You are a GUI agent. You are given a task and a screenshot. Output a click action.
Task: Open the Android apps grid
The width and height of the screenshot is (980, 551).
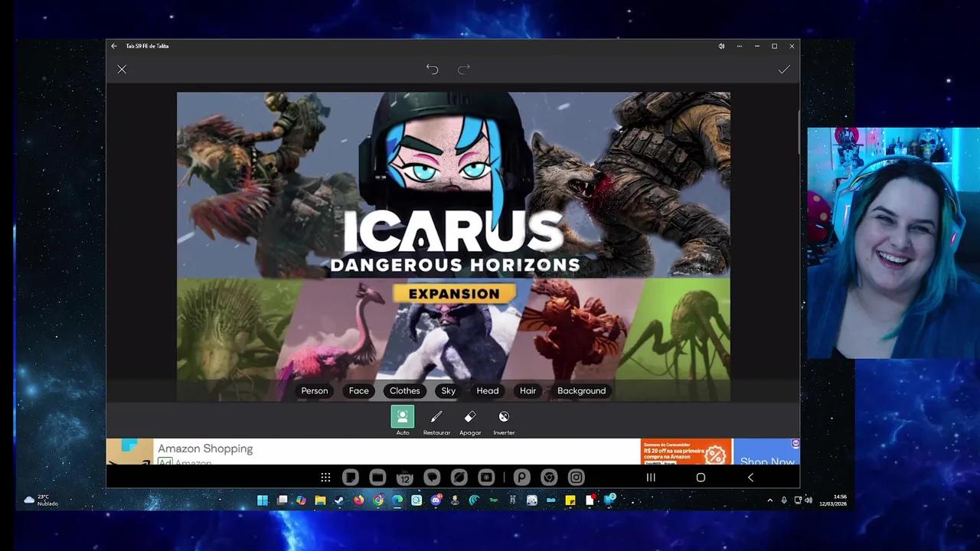pyautogui.click(x=325, y=478)
